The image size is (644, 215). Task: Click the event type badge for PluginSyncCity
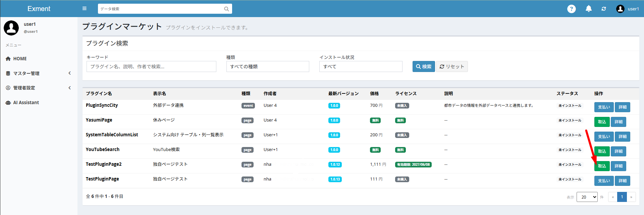pos(248,106)
